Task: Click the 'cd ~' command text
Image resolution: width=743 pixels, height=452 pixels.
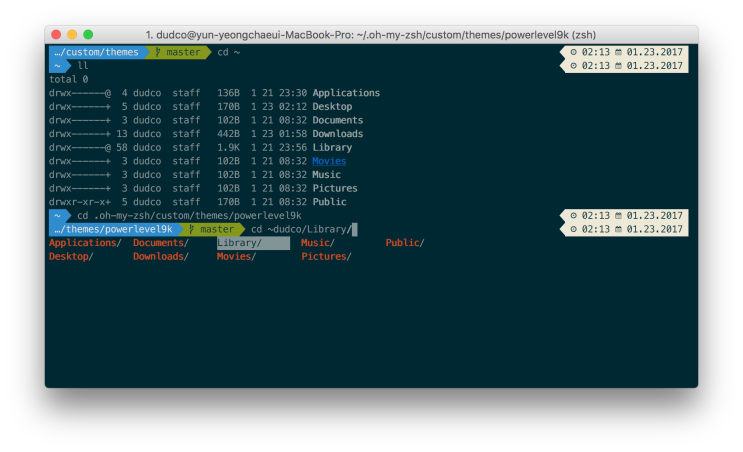Action: [228, 52]
